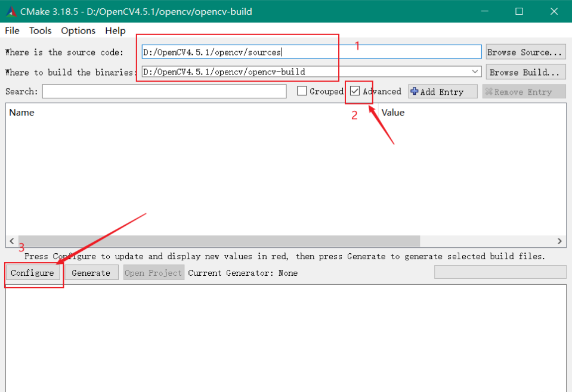Image resolution: width=572 pixels, height=392 pixels.
Task: Click the Add Entry button
Action: [443, 91]
